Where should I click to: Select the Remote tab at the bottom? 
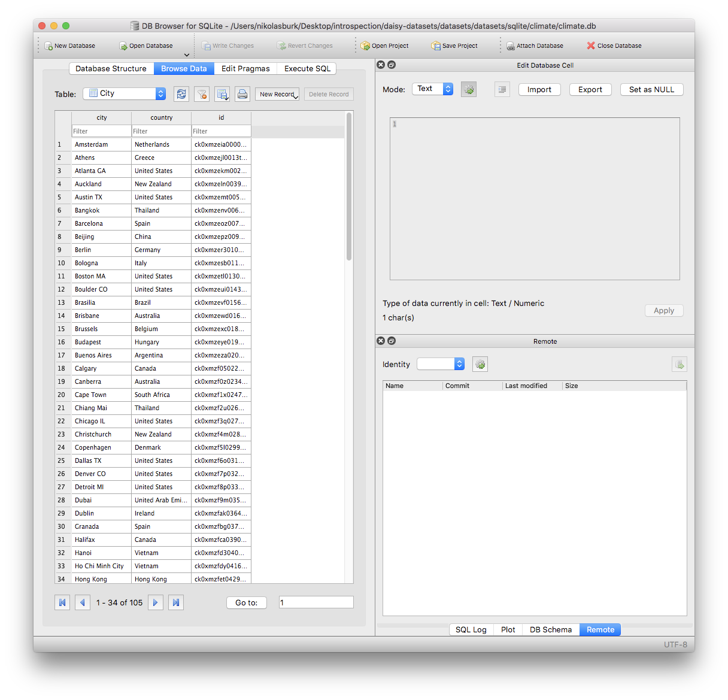pos(600,629)
